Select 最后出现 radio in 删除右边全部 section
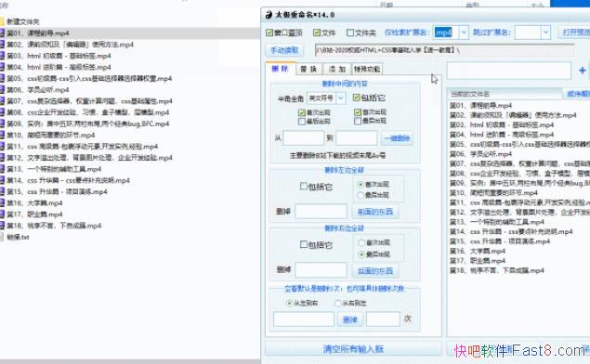 [361, 254]
